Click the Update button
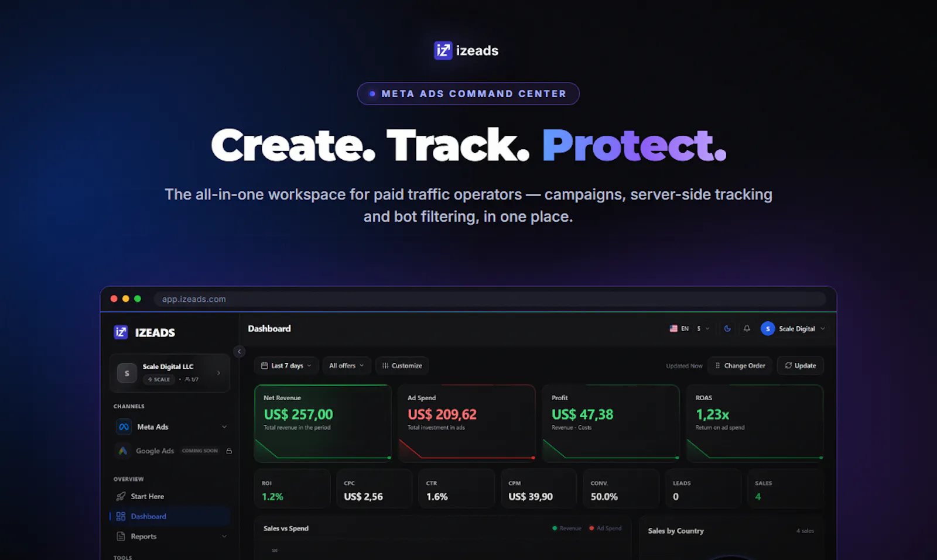The image size is (937, 560). (800, 366)
